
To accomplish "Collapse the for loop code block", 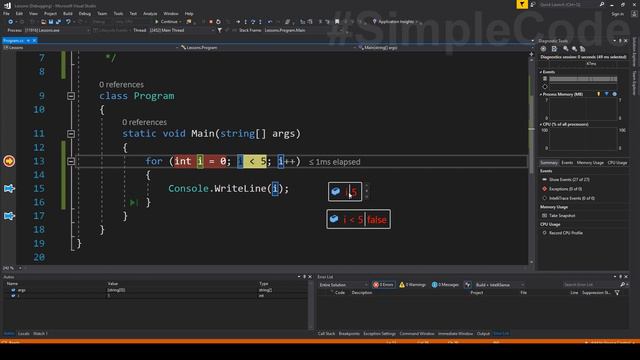I will tap(71, 161).
